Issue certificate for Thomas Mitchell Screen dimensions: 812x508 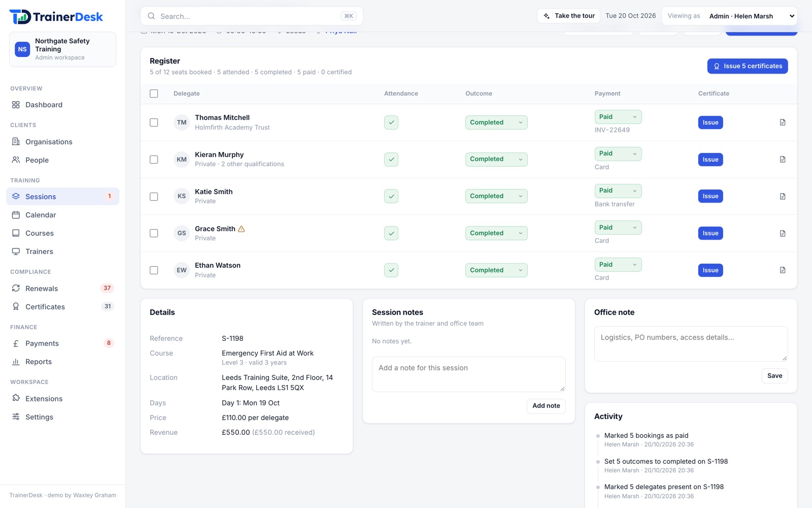pyautogui.click(x=710, y=122)
